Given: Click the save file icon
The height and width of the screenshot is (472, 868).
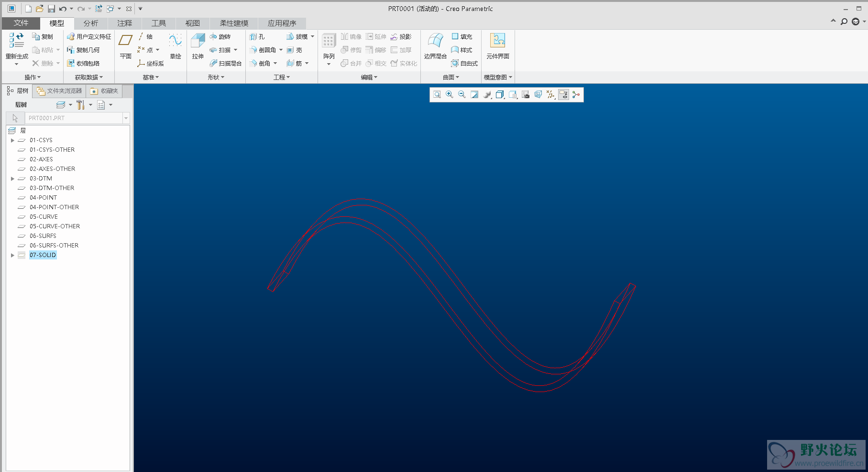Looking at the screenshot, I should (51, 9).
